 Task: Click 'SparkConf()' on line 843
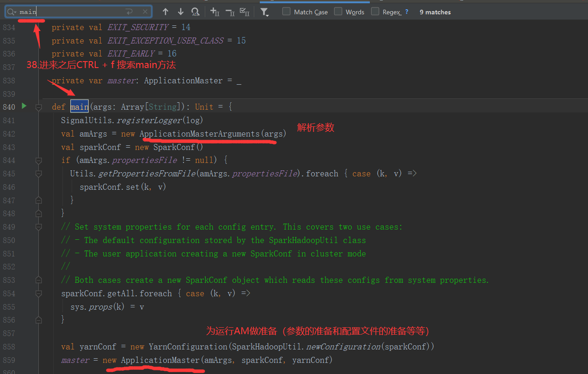coord(178,147)
